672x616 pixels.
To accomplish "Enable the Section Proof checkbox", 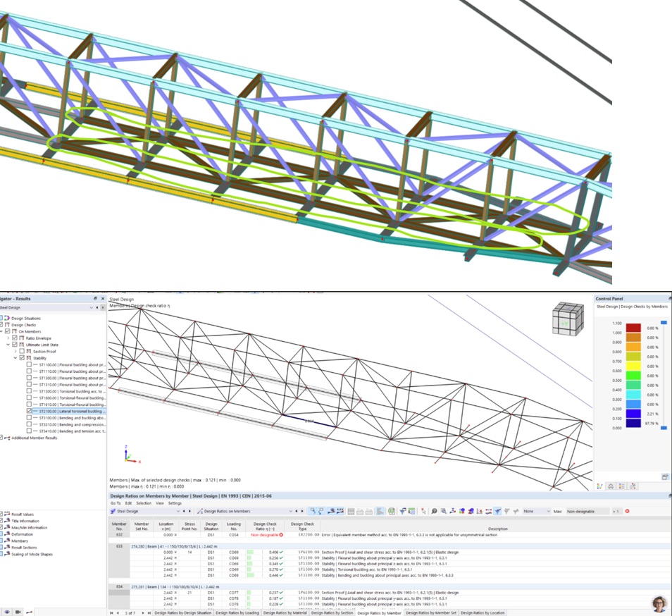I will click(x=22, y=351).
